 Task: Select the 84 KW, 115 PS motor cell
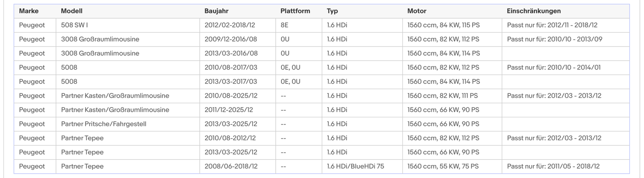point(443,25)
